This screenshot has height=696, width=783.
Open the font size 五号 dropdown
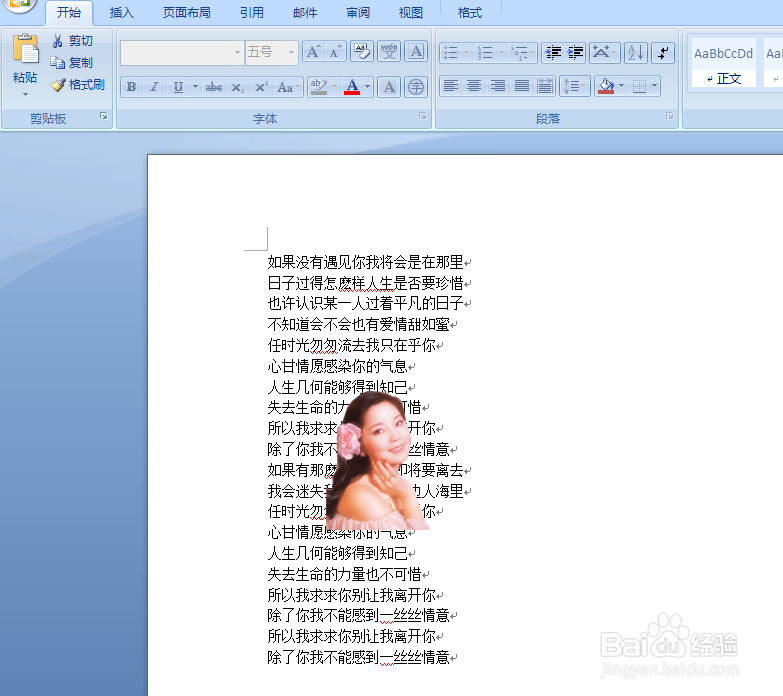pyautogui.click(x=291, y=52)
